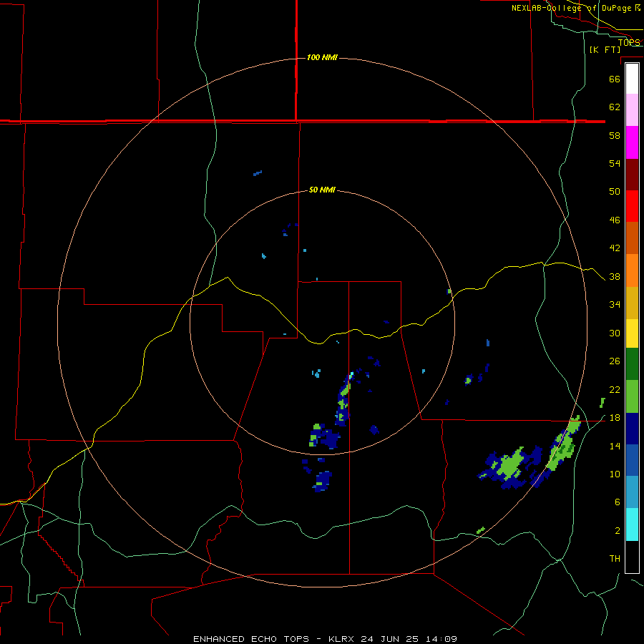Click the navy blue legend band beside 14
The height and width of the screenshot is (644, 644).
632,429
